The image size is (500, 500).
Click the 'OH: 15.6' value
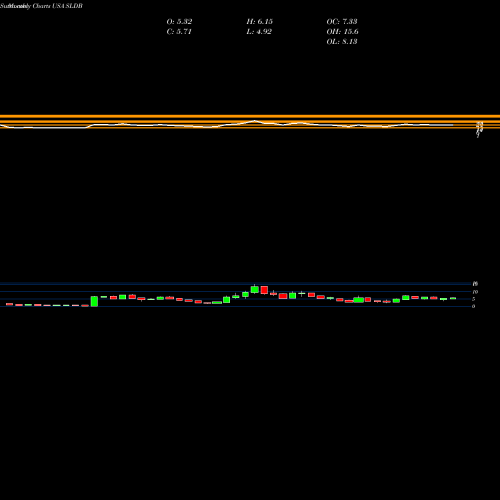tap(342, 31)
